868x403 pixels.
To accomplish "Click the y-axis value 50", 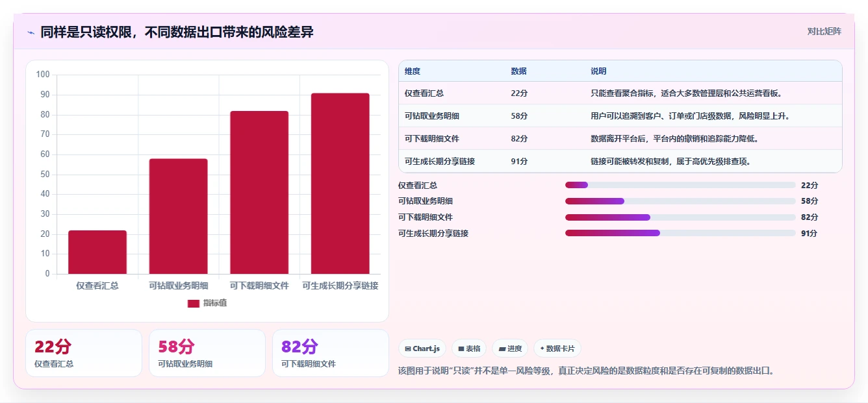I will pyautogui.click(x=45, y=174).
